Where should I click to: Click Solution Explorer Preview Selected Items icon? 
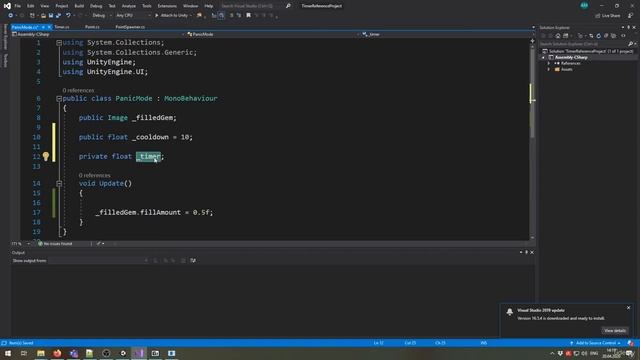623,36
